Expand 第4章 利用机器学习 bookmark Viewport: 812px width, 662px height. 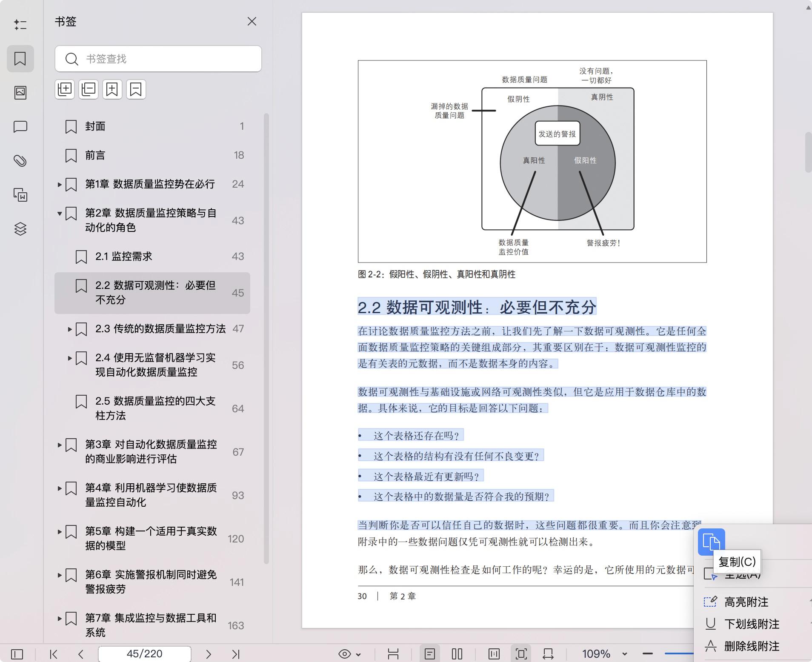click(60, 488)
